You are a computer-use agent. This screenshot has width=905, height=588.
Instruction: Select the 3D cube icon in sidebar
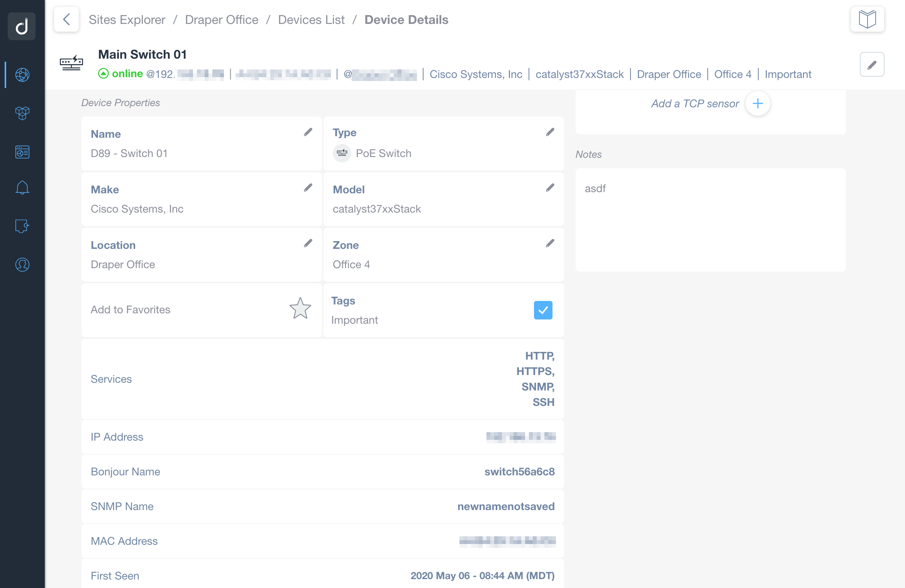pos(22,112)
